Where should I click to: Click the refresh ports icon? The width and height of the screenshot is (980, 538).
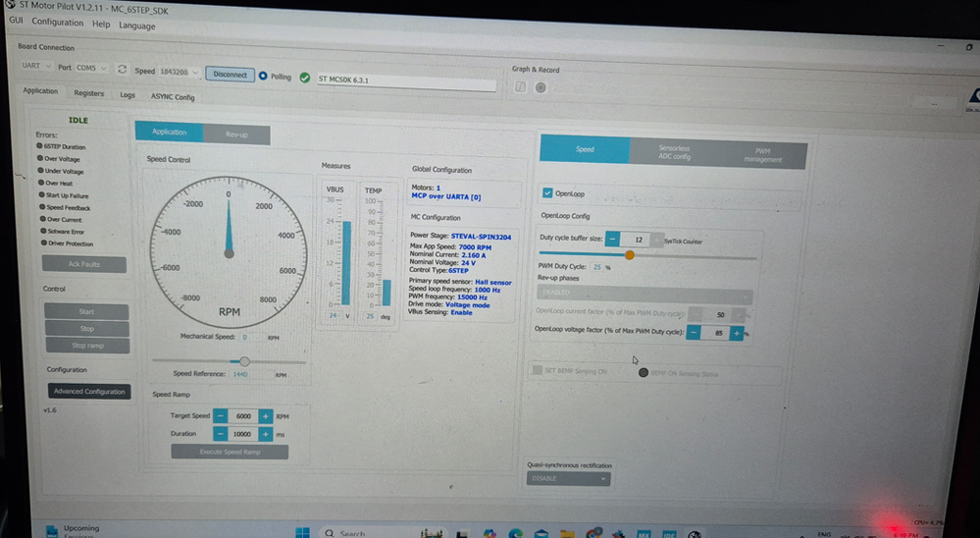[x=122, y=70]
